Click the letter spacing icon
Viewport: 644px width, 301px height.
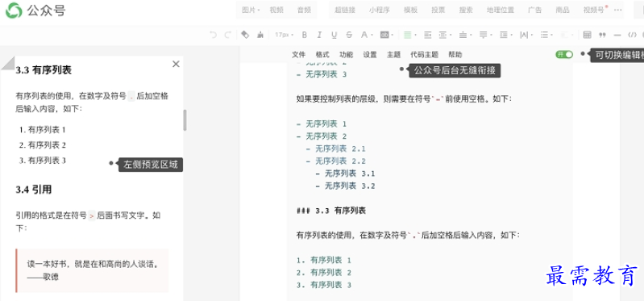coord(524,35)
